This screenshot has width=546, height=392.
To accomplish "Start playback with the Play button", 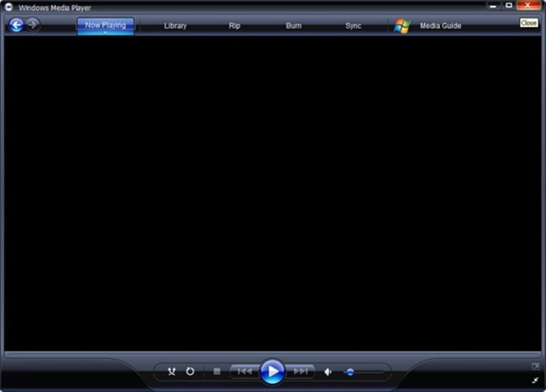I will [x=272, y=371].
